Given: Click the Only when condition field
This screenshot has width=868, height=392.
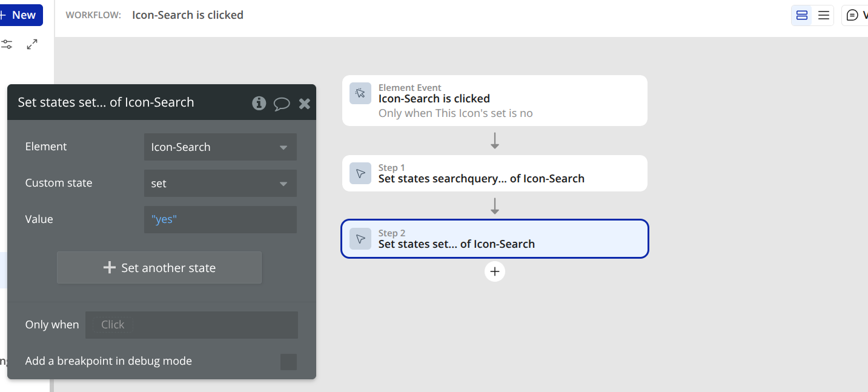Looking at the screenshot, I should click(x=191, y=325).
